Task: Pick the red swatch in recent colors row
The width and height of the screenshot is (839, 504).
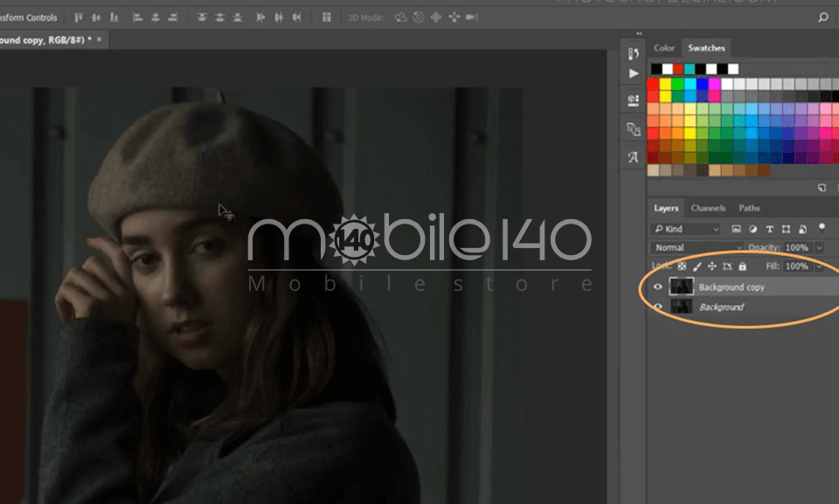Action: 678,69
